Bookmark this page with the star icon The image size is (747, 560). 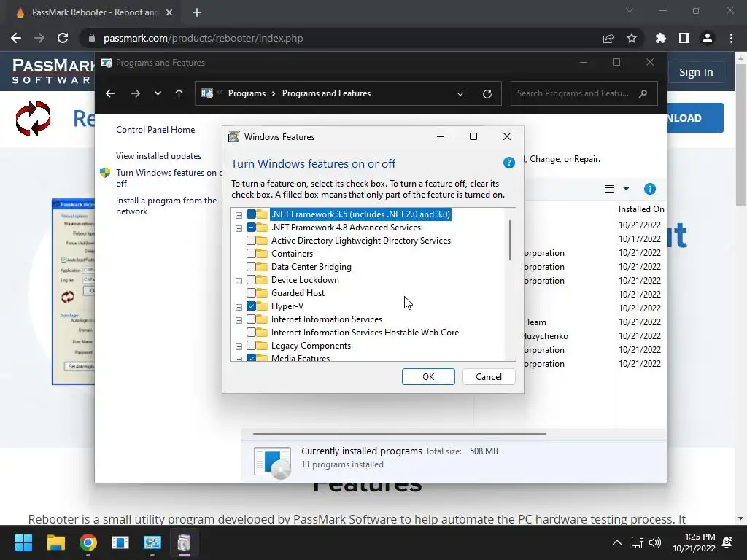(632, 38)
